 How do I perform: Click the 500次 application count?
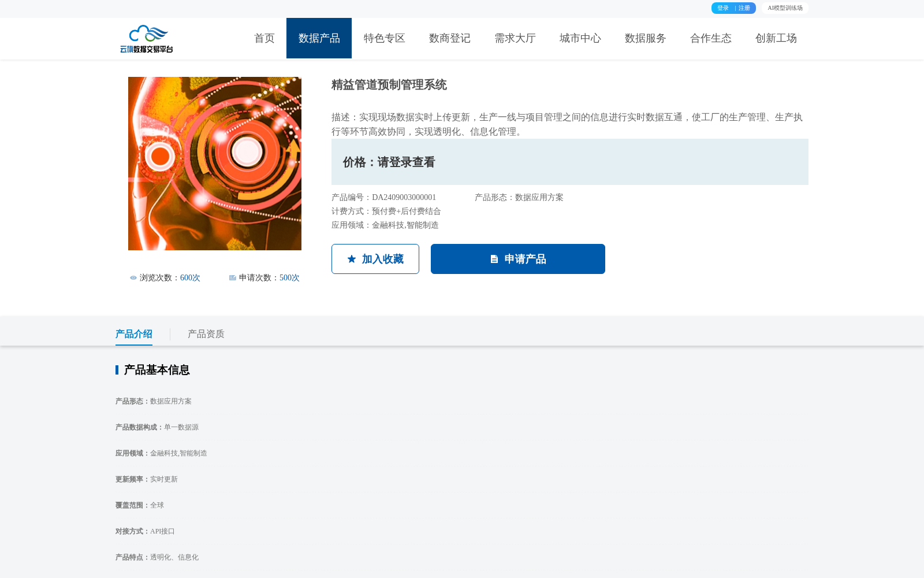[x=289, y=278]
